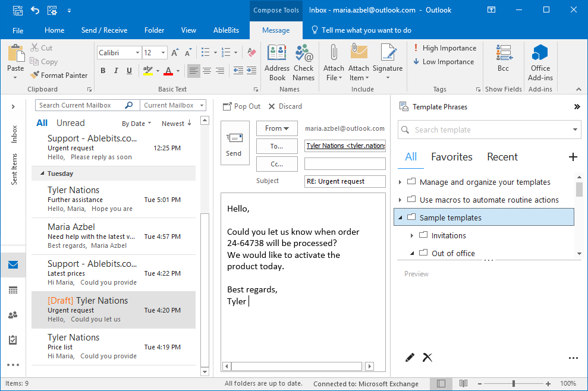Show Favorites templates tab
The width and height of the screenshot is (588, 391).
451,157
